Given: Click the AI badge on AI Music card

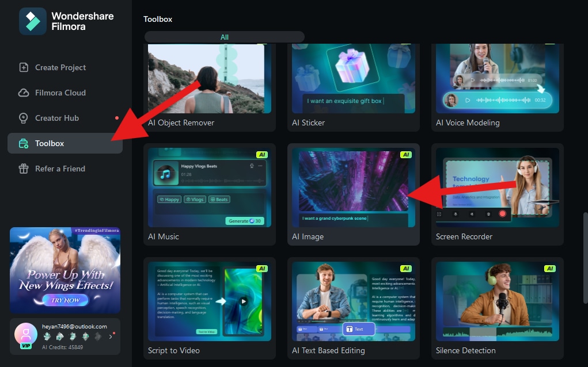Looking at the screenshot, I should 261,155.
